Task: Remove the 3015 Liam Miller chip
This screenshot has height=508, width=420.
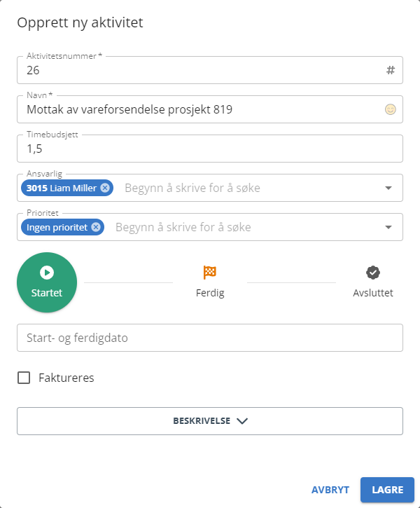Action: tap(105, 188)
